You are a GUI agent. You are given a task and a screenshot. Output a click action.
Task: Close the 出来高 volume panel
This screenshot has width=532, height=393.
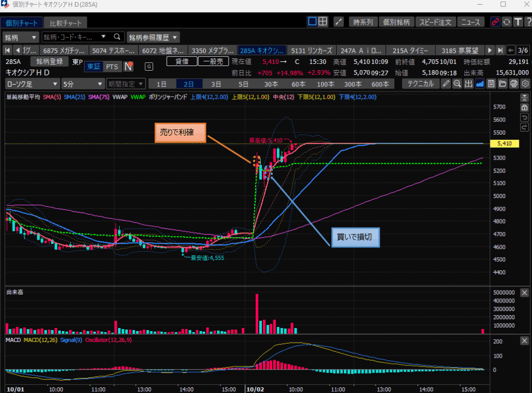coord(524,293)
